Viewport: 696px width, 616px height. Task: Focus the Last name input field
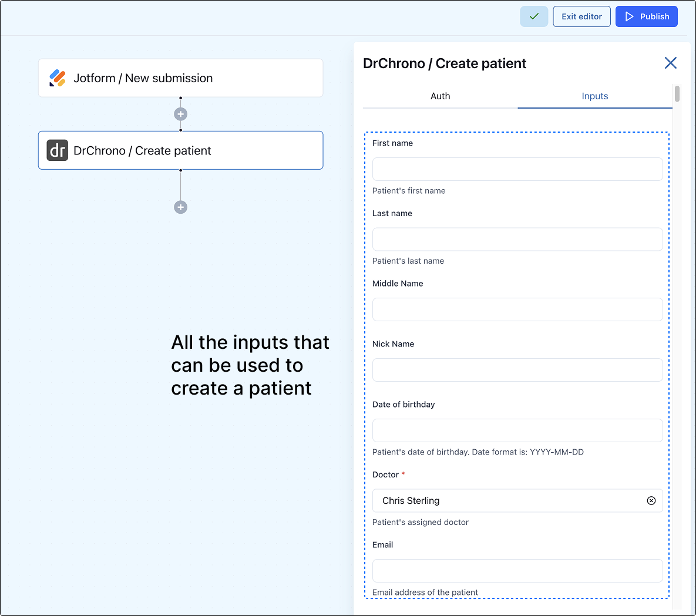517,239
